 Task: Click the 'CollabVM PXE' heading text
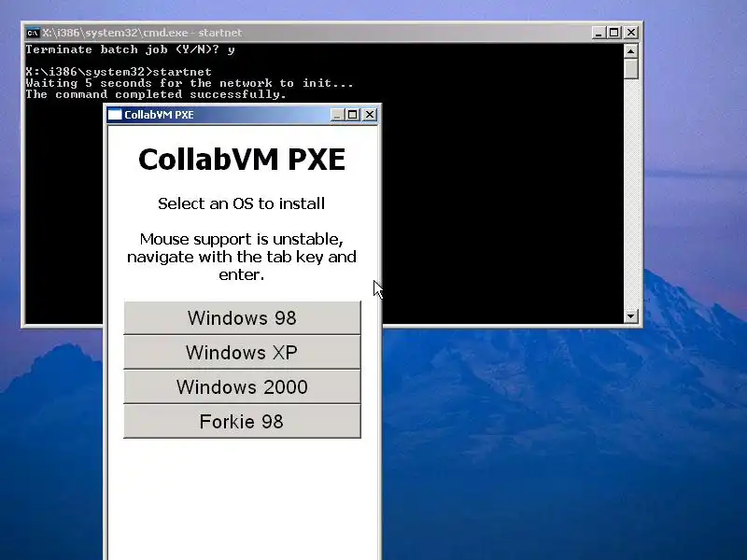point(242,159)
